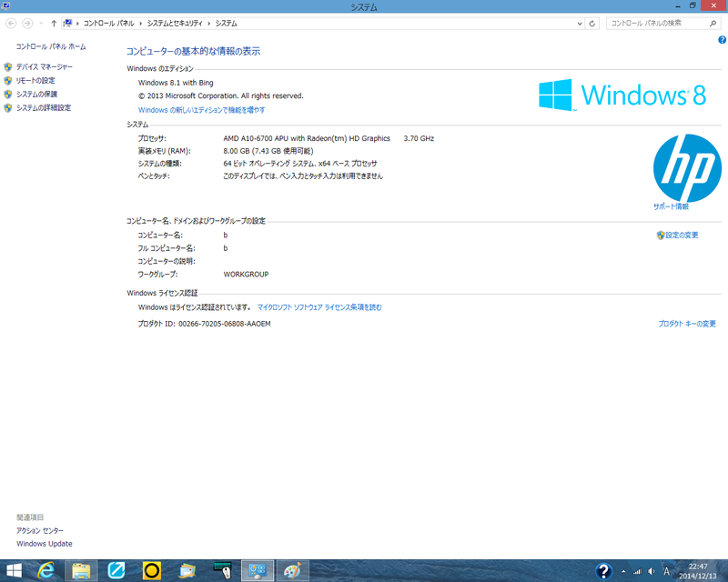Screen dimensions: 728x582
Task: Select コントロール パネル in the breadcrumb
Action: tap(108, 24)
